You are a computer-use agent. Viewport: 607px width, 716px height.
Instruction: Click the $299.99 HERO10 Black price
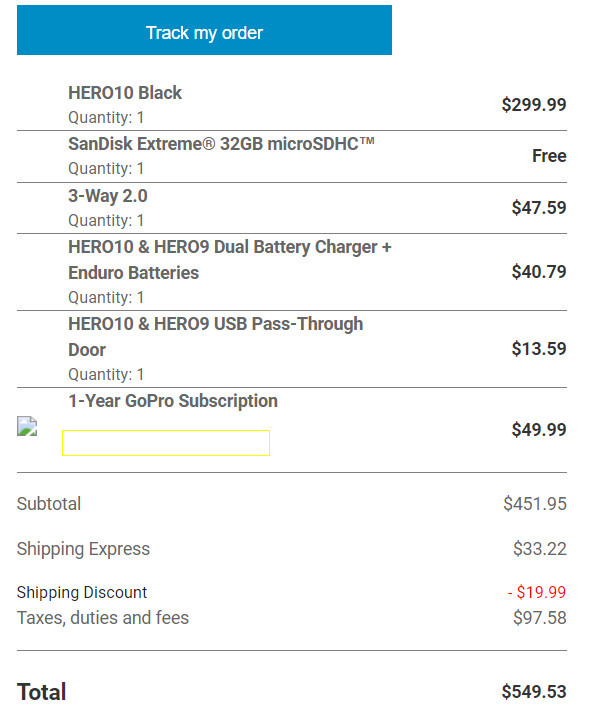coord(534,105)
